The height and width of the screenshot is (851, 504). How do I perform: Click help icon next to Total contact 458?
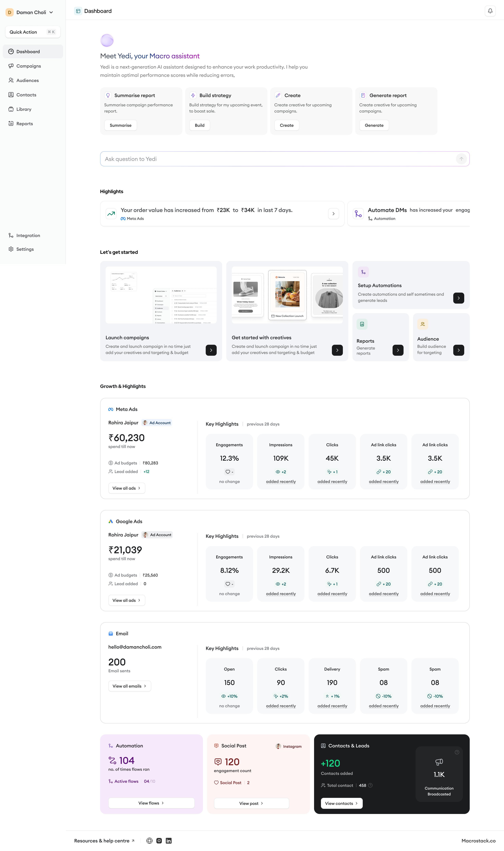point(370,785)
